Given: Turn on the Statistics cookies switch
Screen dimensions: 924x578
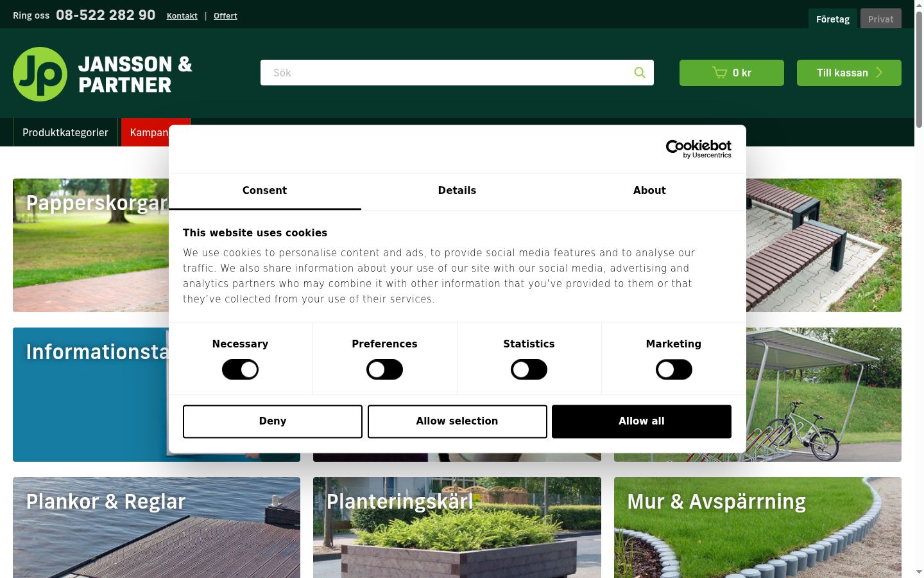Looking at the screenshot, I should 529,369.
